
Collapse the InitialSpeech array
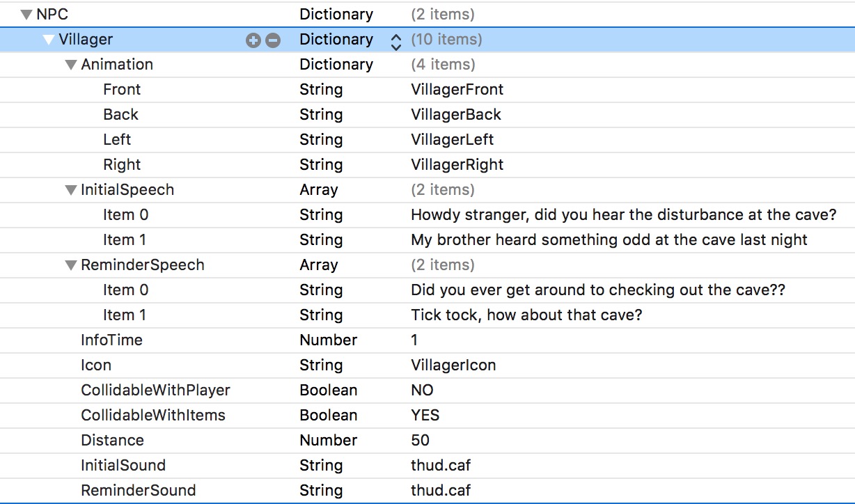click(x=70, y=190)
